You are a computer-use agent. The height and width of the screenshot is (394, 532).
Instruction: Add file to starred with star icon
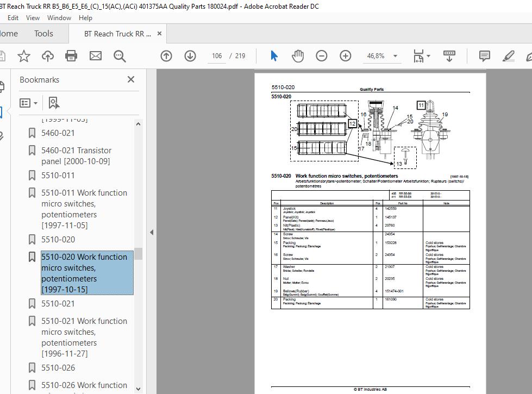24,56
